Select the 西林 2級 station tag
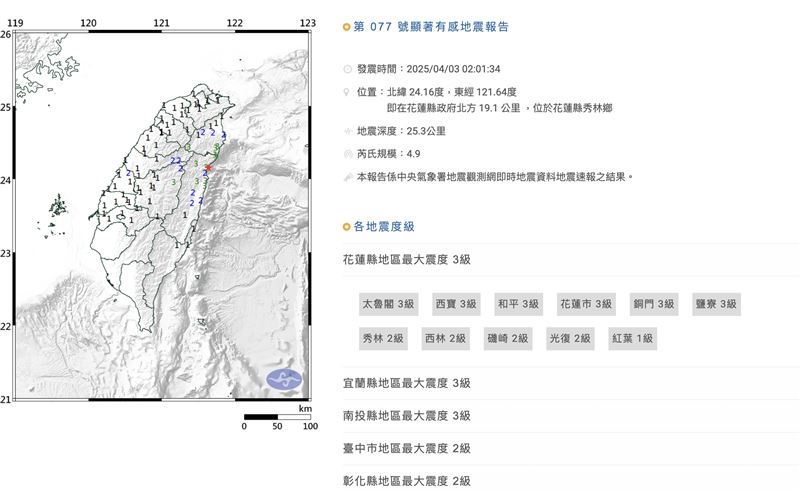Viewport: 800px width, 492px height. click(445, 338)
